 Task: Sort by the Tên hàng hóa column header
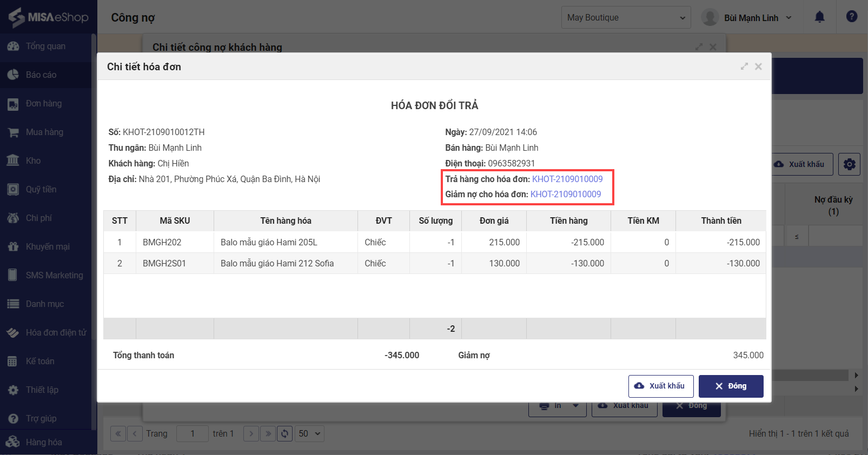[x=286, y=220]
